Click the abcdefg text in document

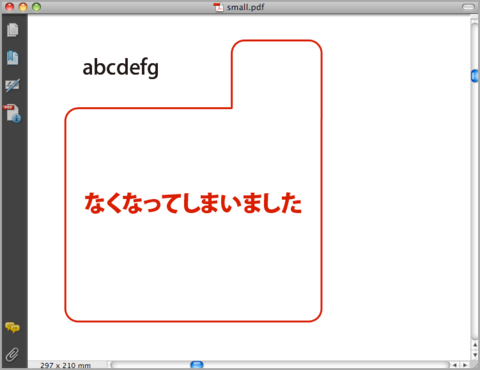pyautogui.click(x=121, y=68)
